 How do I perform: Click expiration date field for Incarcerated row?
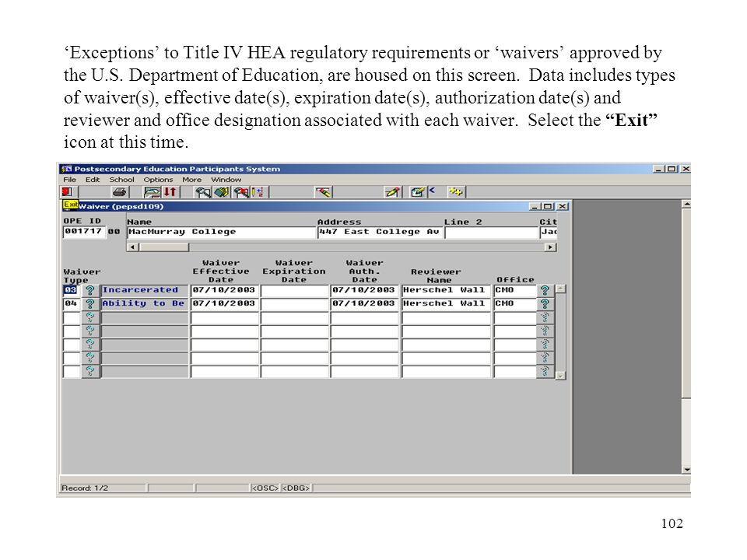[294, 290]
